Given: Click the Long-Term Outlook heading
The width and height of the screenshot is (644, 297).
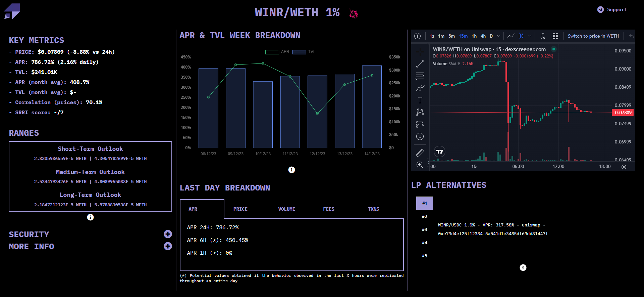Looking at the screenshot, I should 90,195.
